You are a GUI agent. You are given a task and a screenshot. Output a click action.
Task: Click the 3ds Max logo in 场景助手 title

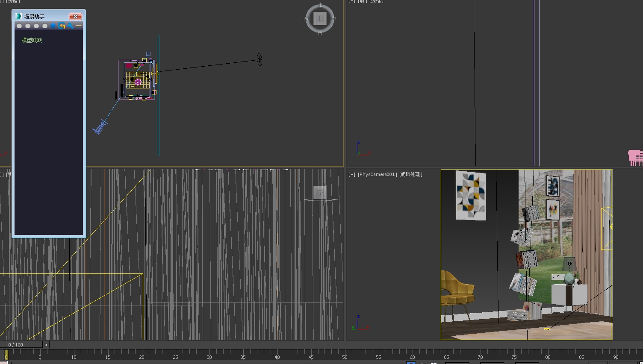[x=18, y=16]
